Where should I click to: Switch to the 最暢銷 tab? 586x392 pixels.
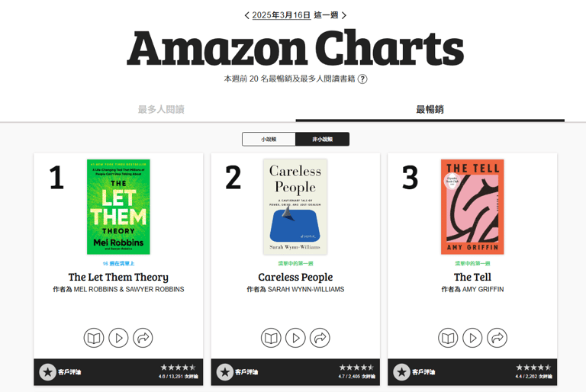click(430, 109)
